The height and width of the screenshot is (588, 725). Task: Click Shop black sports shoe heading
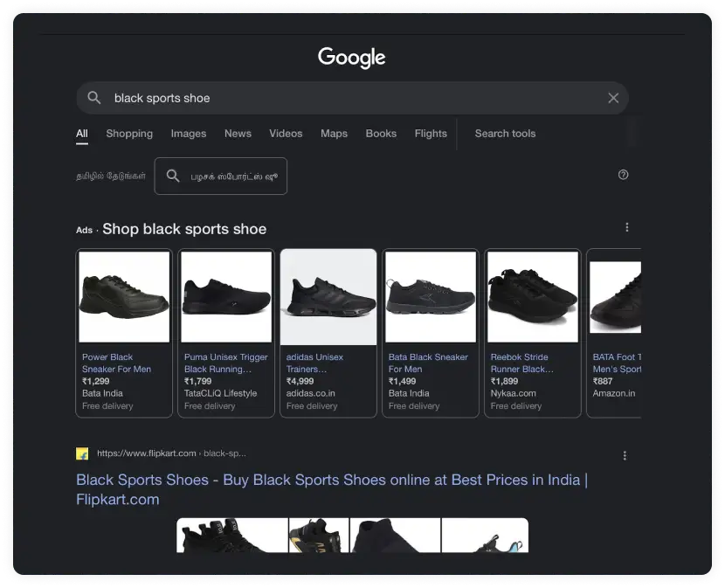click(184, 229)
